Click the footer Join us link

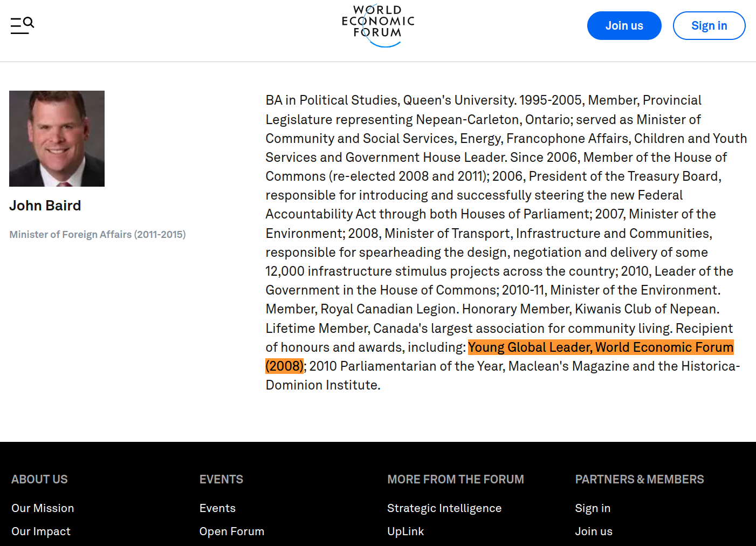tap(594, 531)
